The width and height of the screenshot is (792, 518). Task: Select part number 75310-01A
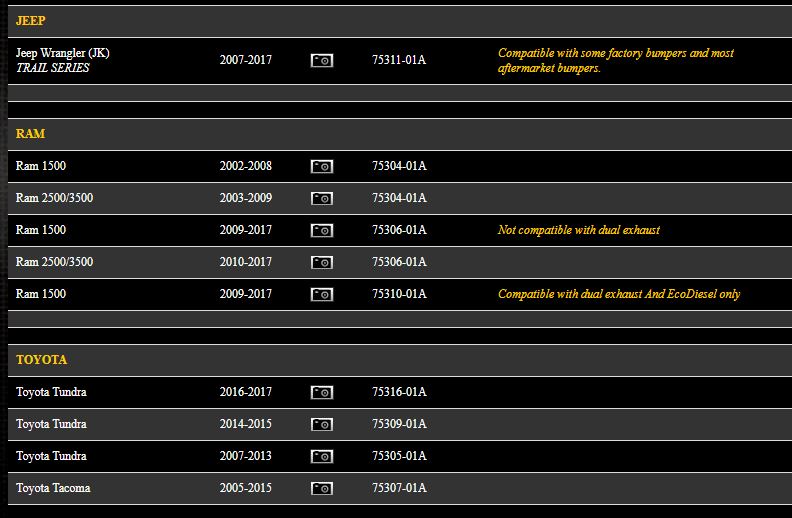[x=399, y=293]
